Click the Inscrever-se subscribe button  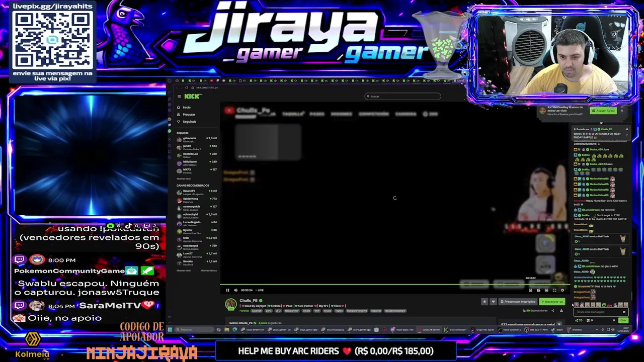(x=552, y=302)
